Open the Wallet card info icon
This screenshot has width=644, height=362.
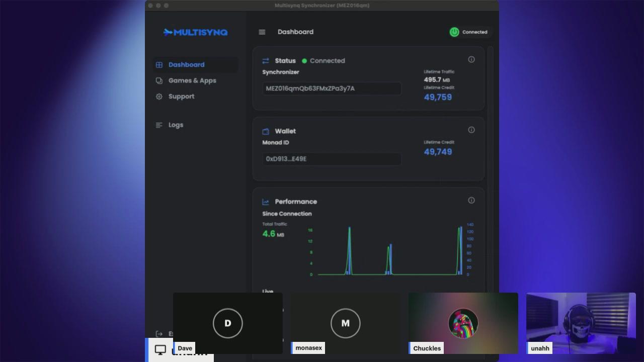click(471, 130)
